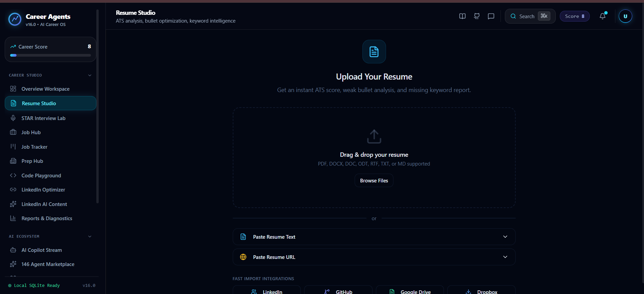
Task: Click the LinkedIn Optimizer link icon
Action: (13, 189)
